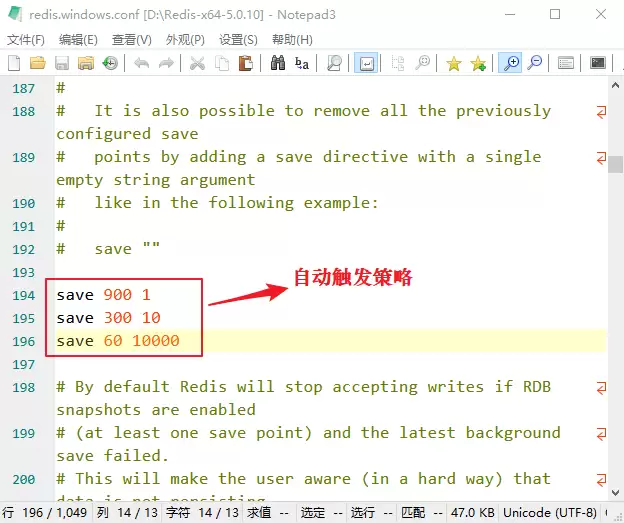Click the word 'Redis' on line 198
The height and width of the screenshot is (523, 624).
point(203,387)
